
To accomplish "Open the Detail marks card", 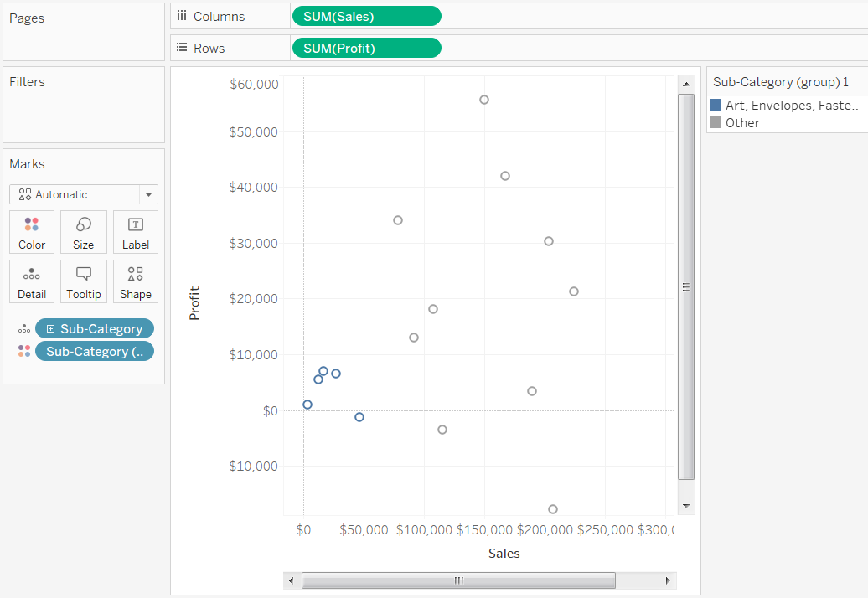I will point(32,281).
